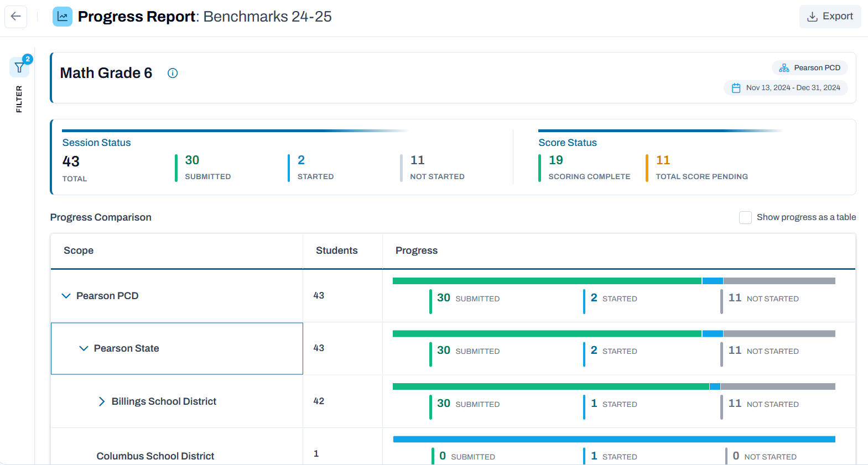This screenshot has height=465, width=868.
Task: Expand Billings School District row
Action: pyautogui.click(x=101, y=401)
